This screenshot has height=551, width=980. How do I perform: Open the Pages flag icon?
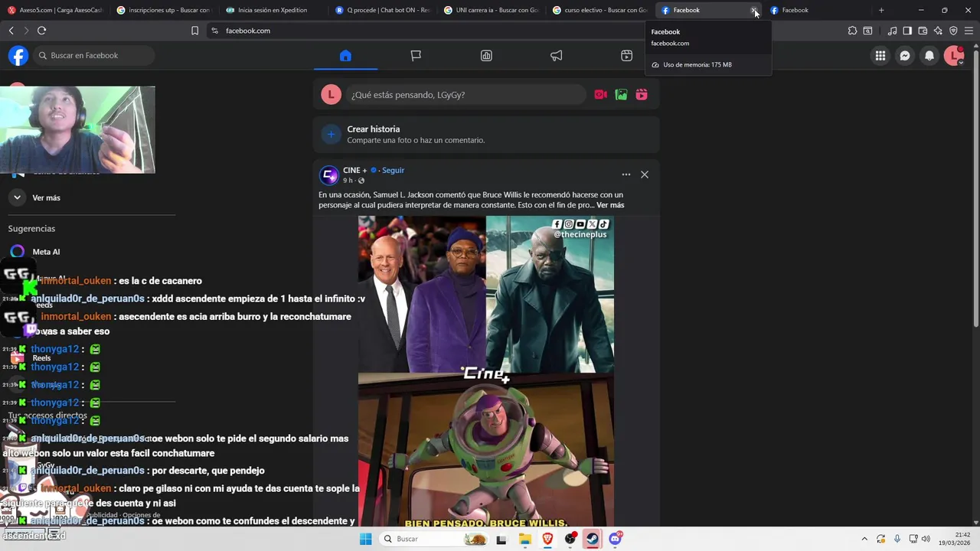(416, 56)
